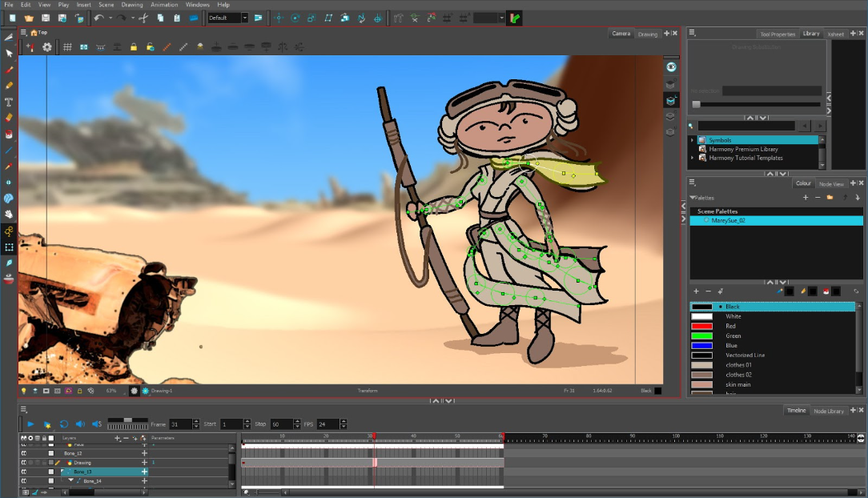Click the gear settings icon in Camera toolbar
868x498 pixels.
47,47
